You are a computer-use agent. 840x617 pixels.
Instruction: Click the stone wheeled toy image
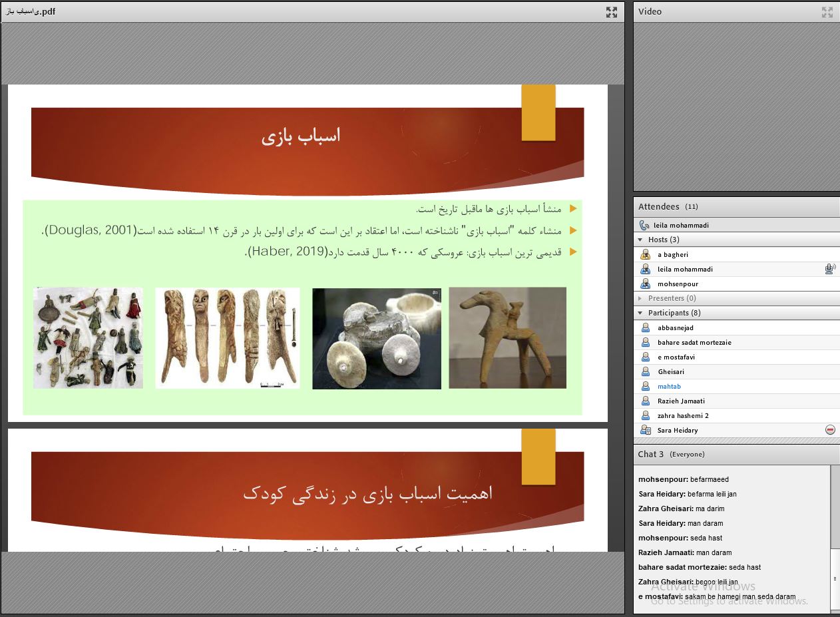[377, 338]
